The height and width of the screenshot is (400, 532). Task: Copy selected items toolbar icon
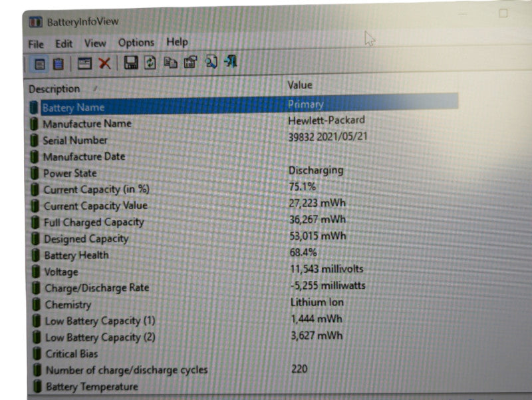170,63
